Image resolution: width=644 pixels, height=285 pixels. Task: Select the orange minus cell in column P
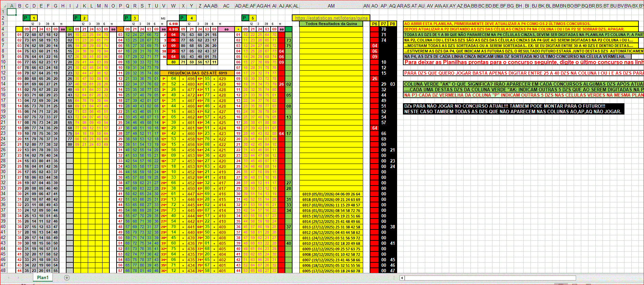(120, 29)
